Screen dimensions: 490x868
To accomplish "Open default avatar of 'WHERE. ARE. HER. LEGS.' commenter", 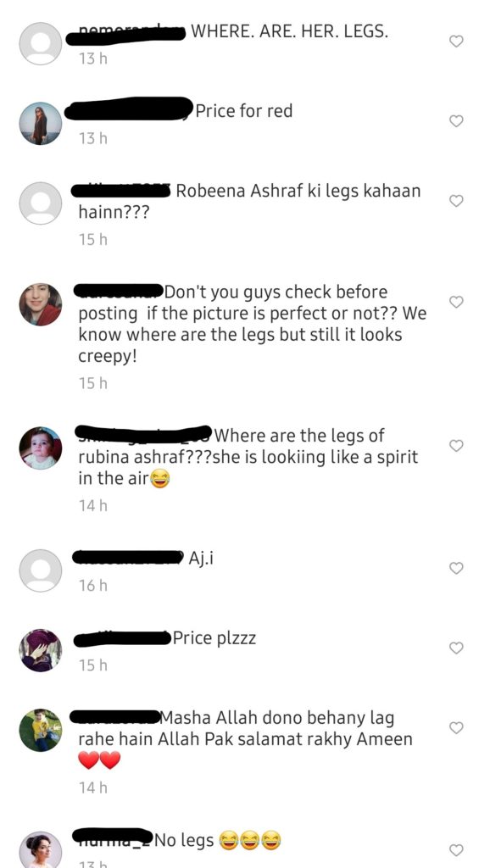I will pyautogui.click(x=41, y=44).
